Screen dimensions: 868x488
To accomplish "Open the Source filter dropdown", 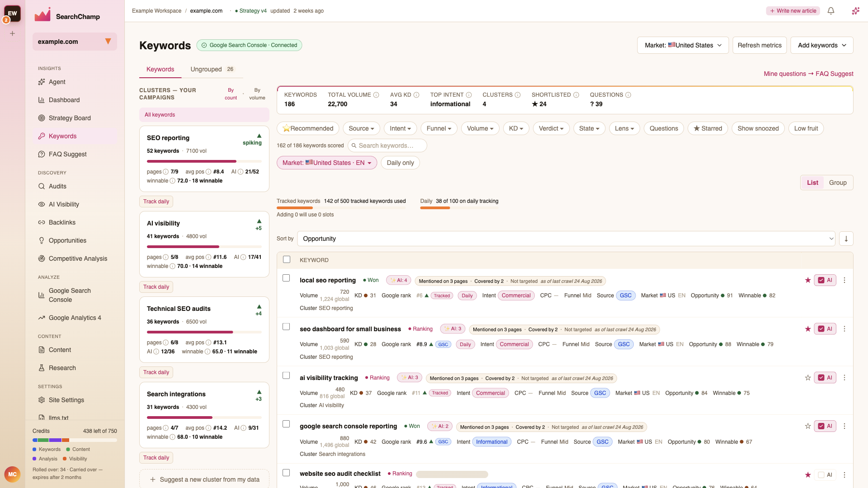I will pyautogui.click(x=361, y=128).
